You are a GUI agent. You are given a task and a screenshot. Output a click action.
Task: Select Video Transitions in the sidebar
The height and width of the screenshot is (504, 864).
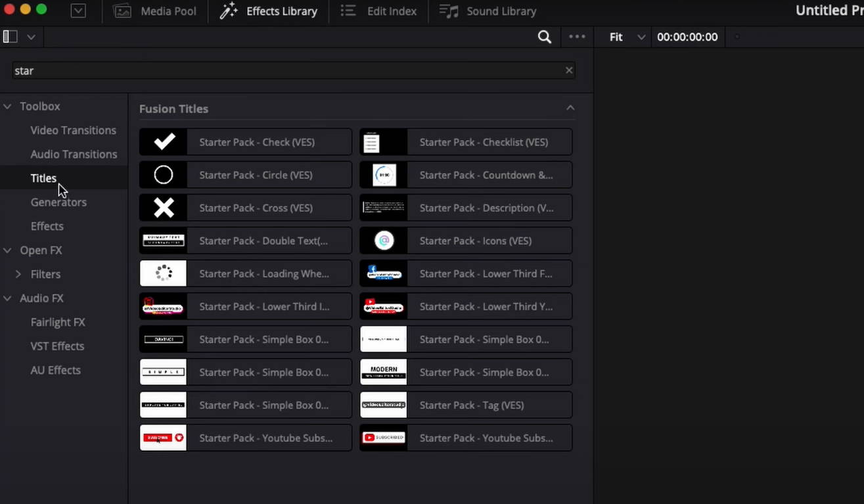click(x=73, y=130)
